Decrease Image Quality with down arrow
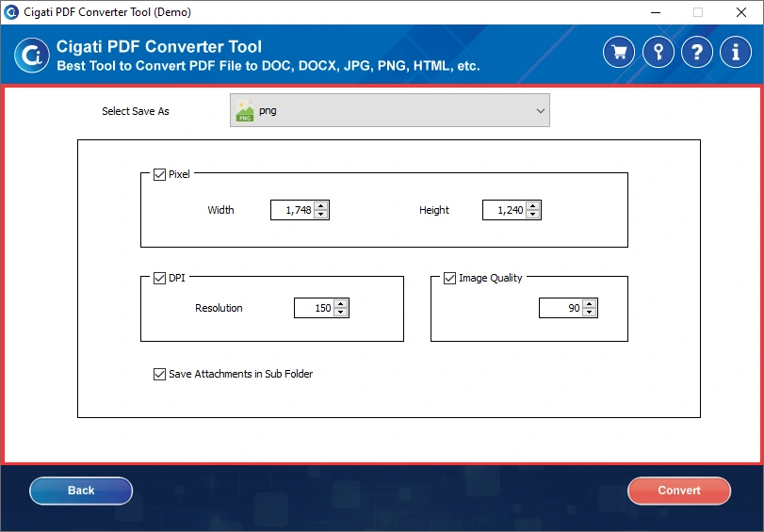The height and width of the screenshot is (532, 764). coord(589,313)
